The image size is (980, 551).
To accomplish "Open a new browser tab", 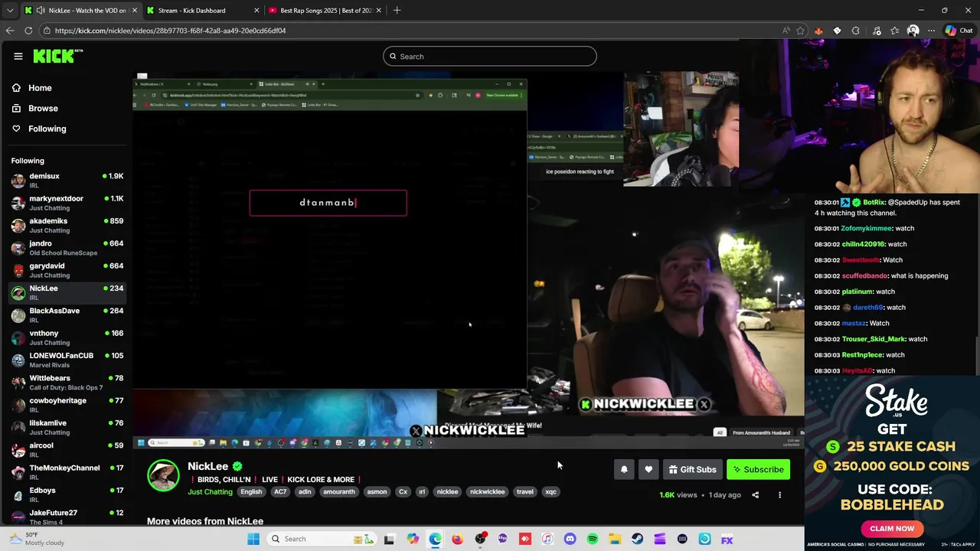I will 397,11.
